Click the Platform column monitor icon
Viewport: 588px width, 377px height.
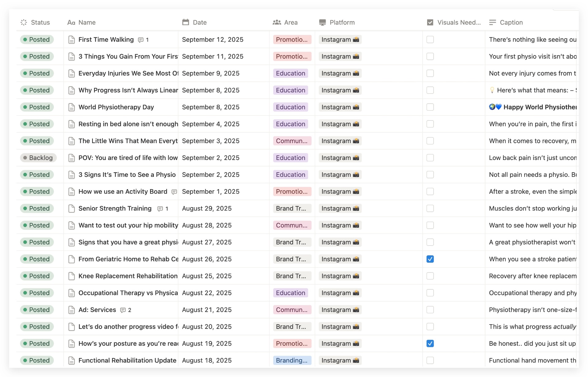pyautogui.click(x=322, y=22)
